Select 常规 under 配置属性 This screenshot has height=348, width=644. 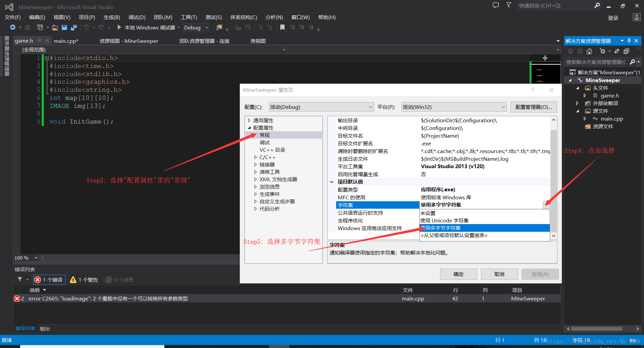pyautogui.click(x=265, y=135)
